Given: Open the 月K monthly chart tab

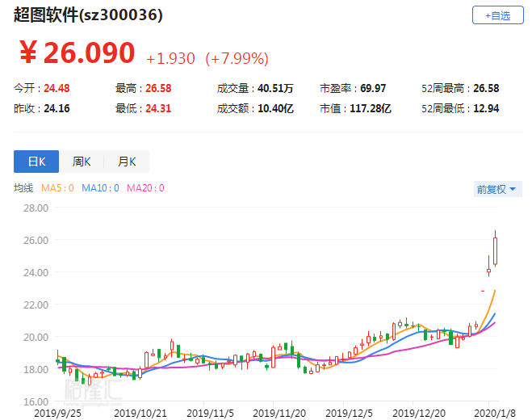Looking at the screenshot, I should (x=127, y=162).
